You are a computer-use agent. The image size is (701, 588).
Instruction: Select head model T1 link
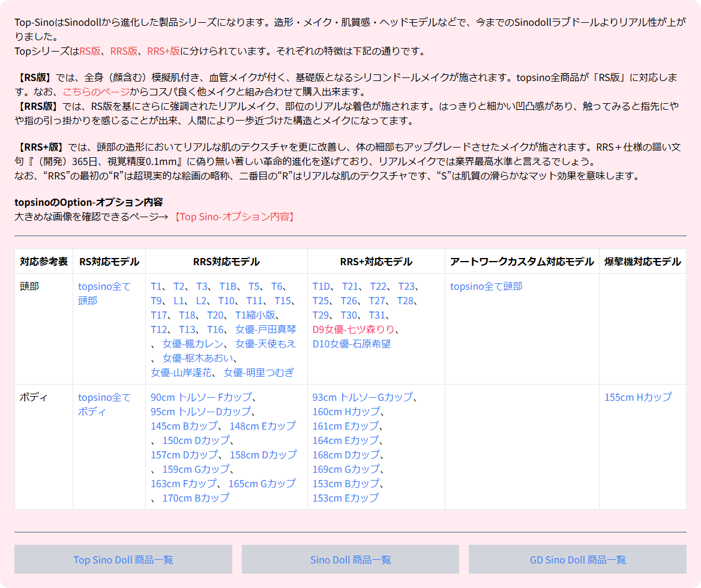[155, 286]
